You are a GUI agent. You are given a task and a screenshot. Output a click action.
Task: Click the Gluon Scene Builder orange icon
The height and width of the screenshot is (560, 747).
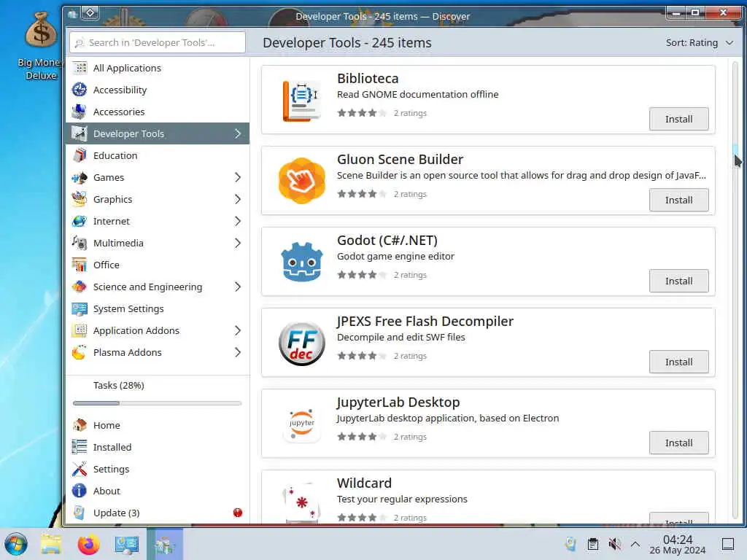[x=301, y=181]
